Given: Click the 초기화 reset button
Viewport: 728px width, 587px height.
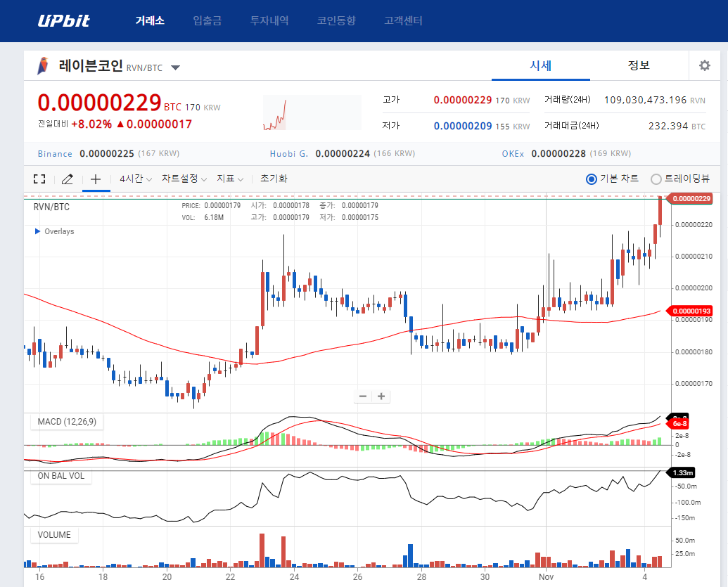Looking at the screenshot, I should 274,179.
